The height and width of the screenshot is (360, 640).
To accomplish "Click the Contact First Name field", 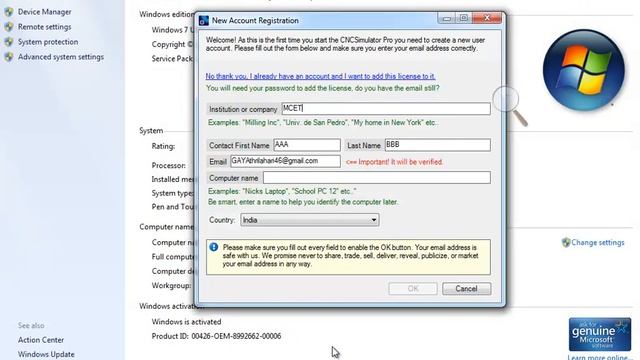I will tap(307, 145).
